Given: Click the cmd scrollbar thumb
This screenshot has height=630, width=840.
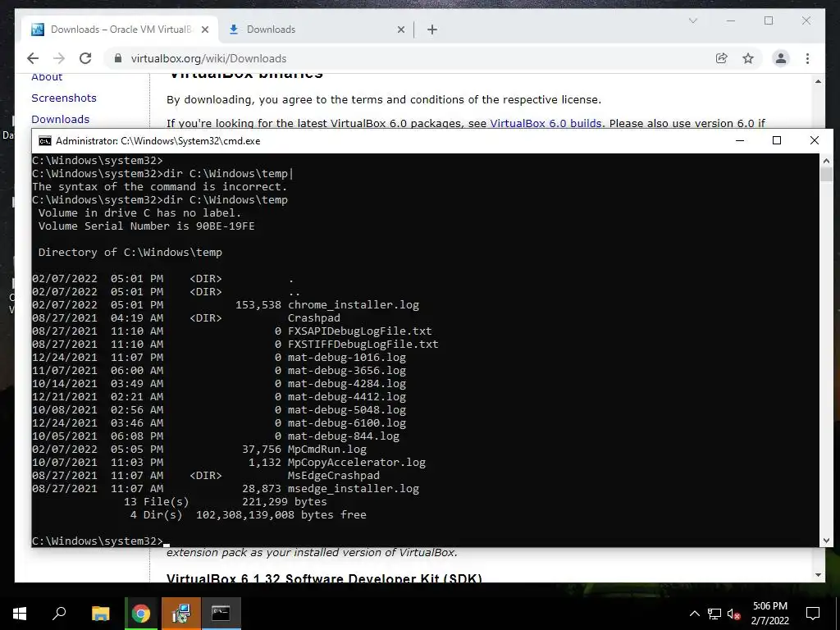Looking at the screenshot, I should pyautogui.click(x=825, y=174).
